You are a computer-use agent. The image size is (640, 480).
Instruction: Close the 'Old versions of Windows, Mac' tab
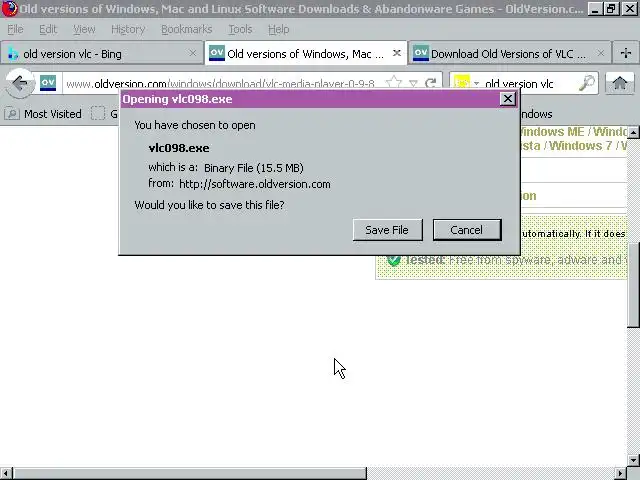[396, 53]
